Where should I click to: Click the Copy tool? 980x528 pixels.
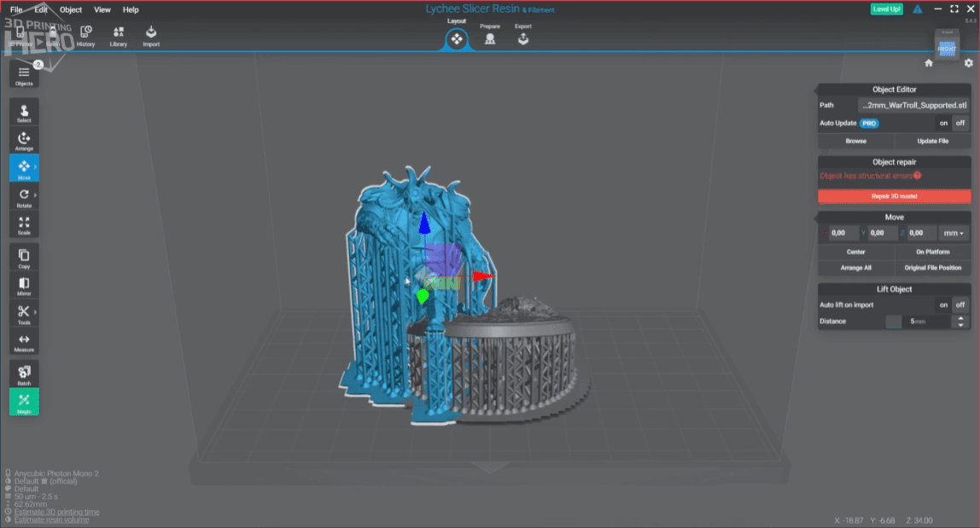coord(24,258)
